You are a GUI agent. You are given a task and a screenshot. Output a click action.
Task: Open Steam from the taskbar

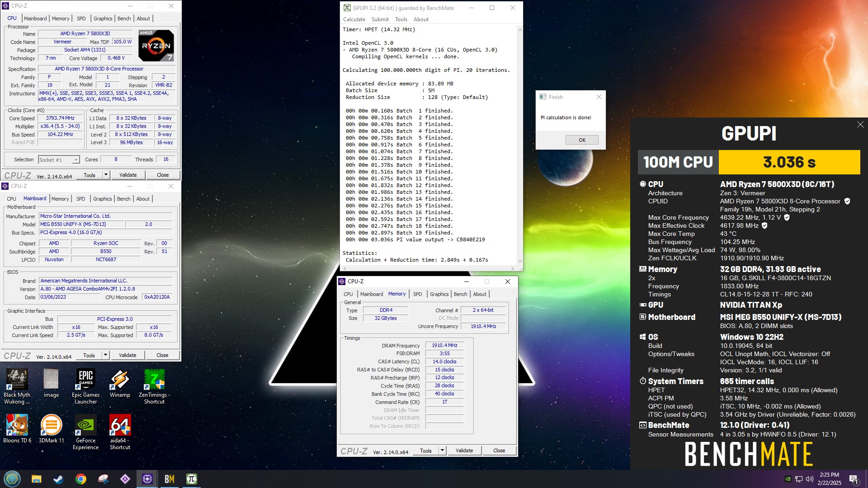(58, 479)
